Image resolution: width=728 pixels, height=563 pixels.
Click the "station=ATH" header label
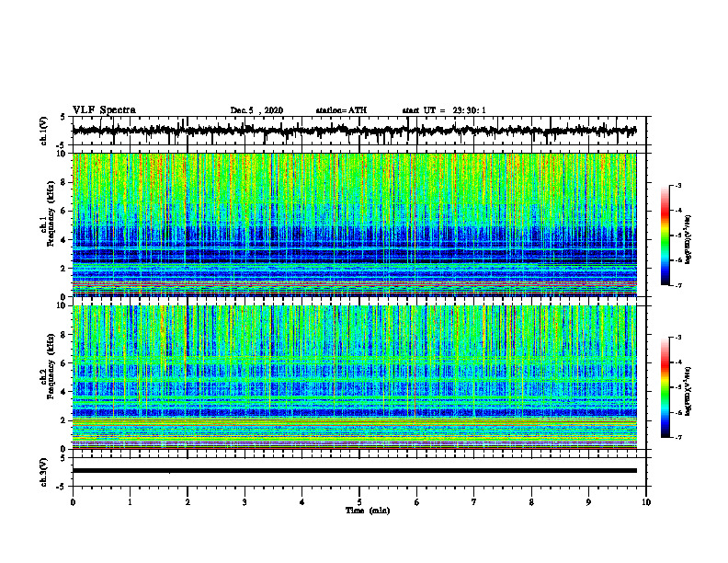coord(341,110)
